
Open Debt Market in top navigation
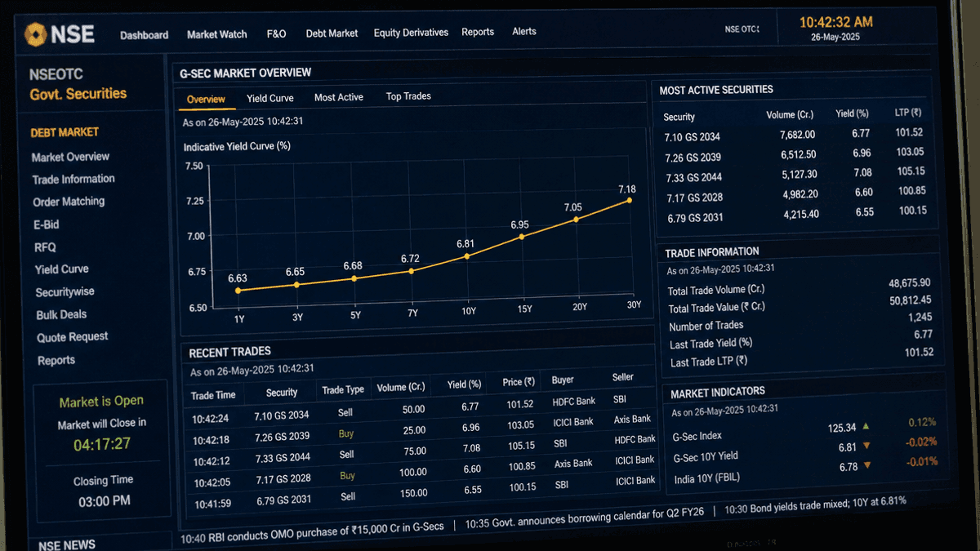pos(332,33)
